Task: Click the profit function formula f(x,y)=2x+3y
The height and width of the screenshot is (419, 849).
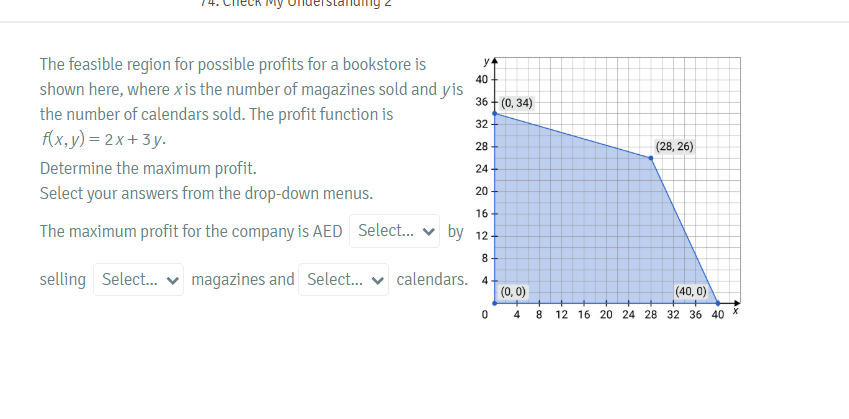Action: [104, 141]
